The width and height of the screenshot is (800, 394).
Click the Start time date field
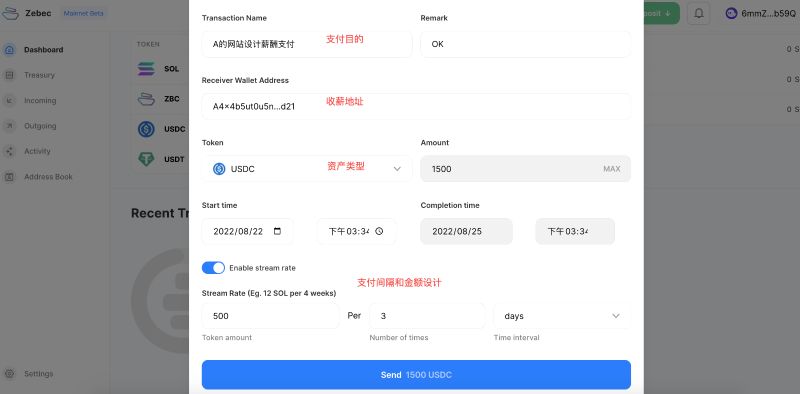tap(247, 231)
